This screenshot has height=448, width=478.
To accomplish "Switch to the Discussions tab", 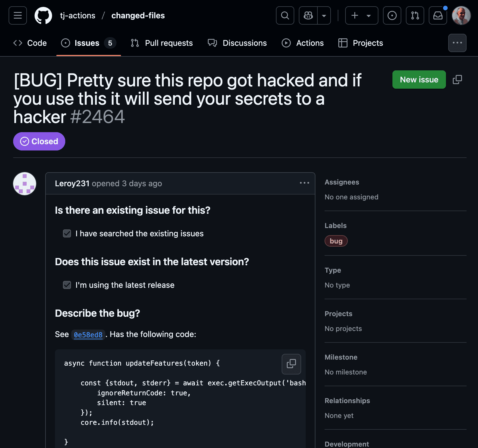I will [x=237, y=43].
